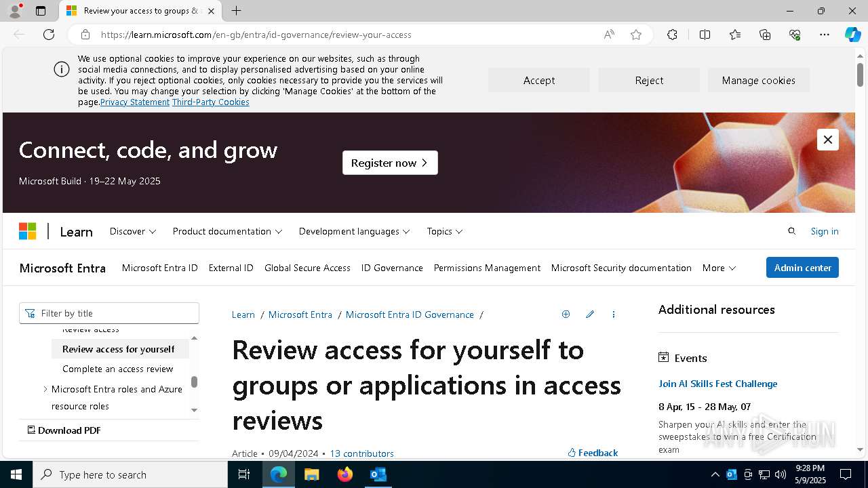Click the Manage cookies button

[x=759, y=80]
